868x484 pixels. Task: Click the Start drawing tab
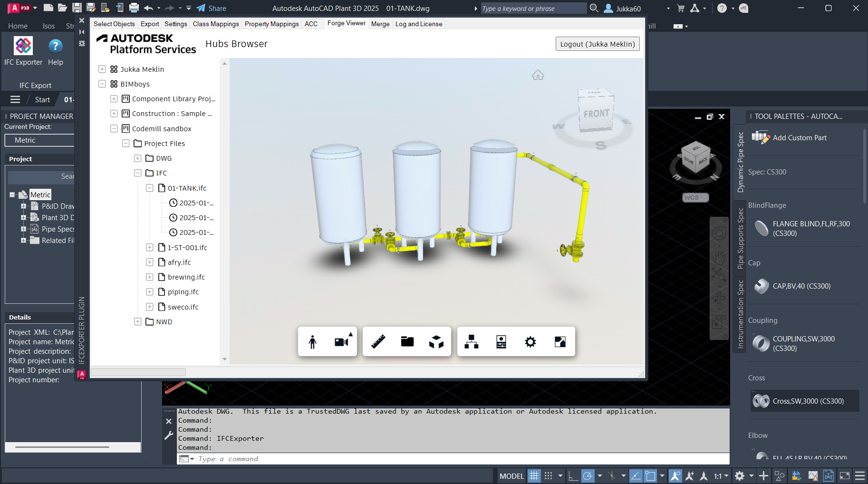[42, 99]
